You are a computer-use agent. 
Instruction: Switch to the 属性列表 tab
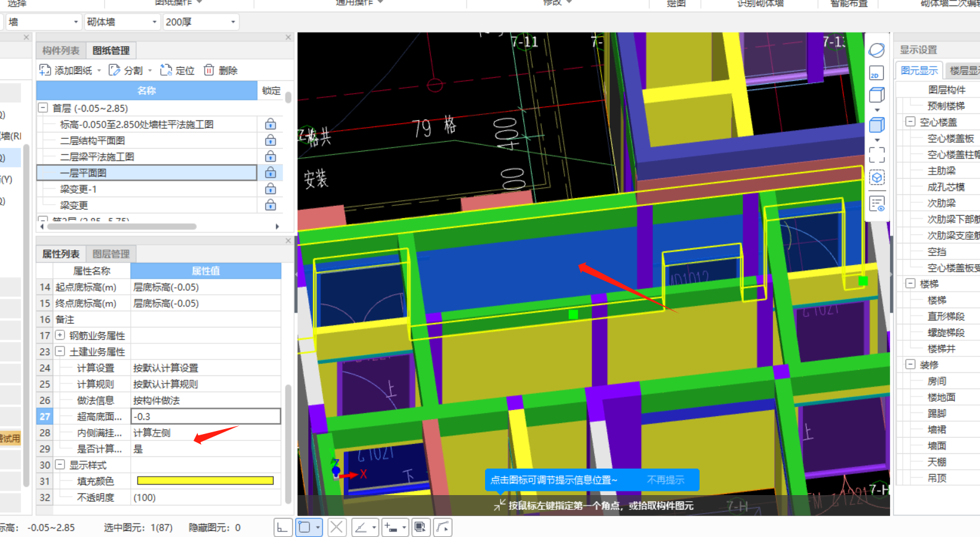point(60,254)
